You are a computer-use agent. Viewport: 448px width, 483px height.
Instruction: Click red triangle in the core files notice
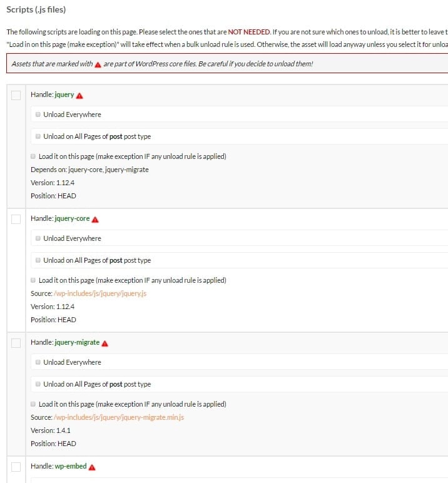98,65
